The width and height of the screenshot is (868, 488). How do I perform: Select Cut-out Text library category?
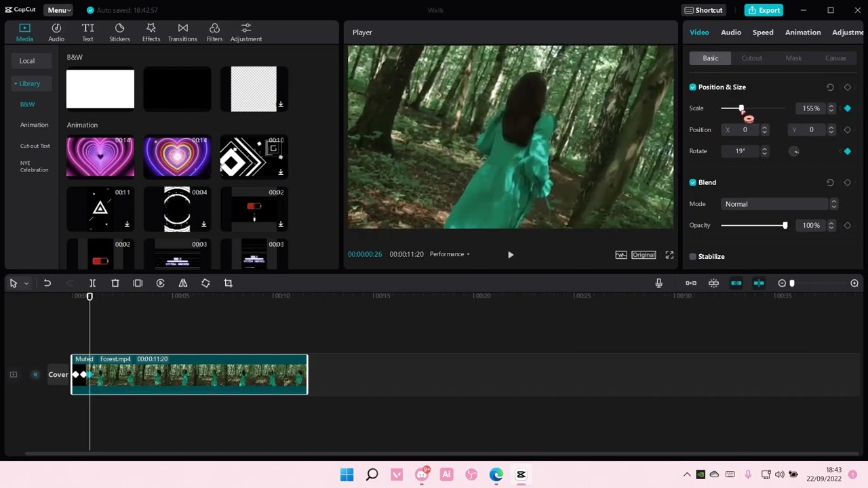coord(35,146)
